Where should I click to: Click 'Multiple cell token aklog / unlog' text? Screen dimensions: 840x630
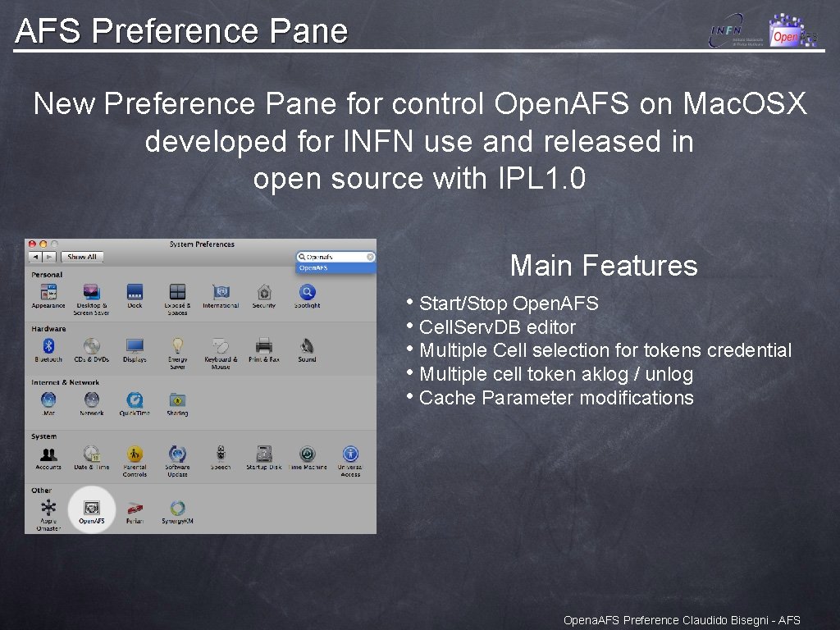556,374
